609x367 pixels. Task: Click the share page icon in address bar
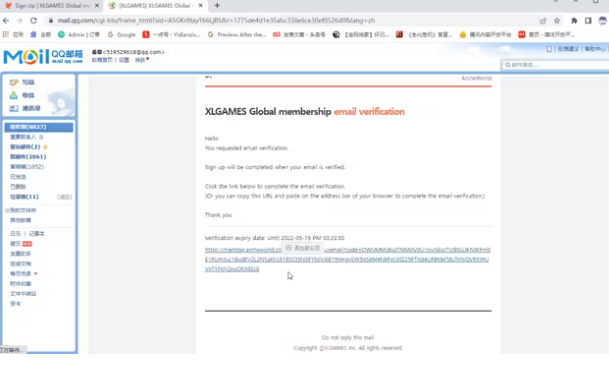[543, 21]
